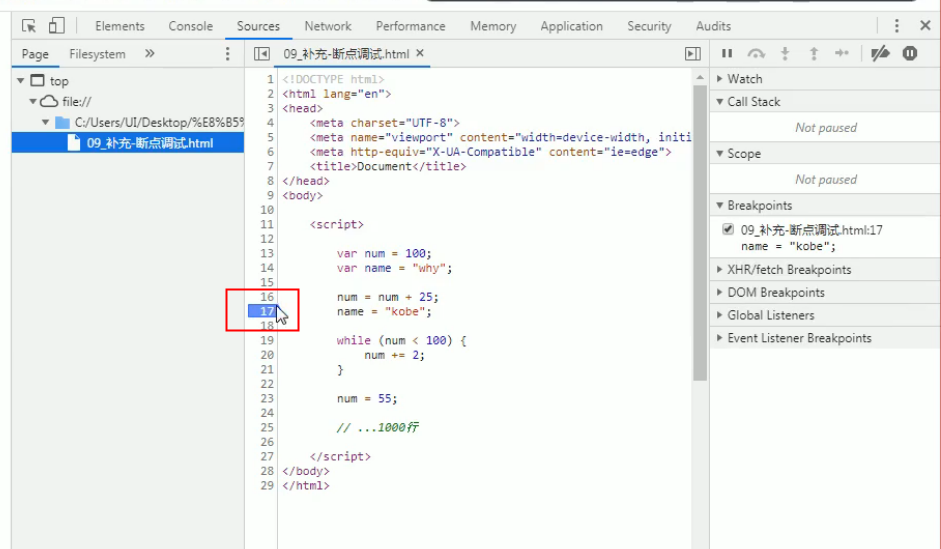Viewport: 941px width, 549px height.
Task: Open navigator pane three-dot options menu
Action: click(x=227, y=54)
